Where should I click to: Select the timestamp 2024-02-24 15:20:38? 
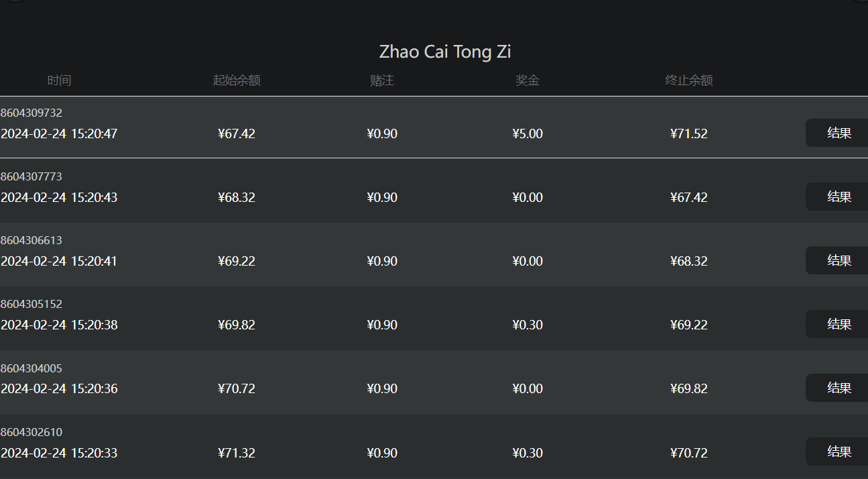(59, 325)
